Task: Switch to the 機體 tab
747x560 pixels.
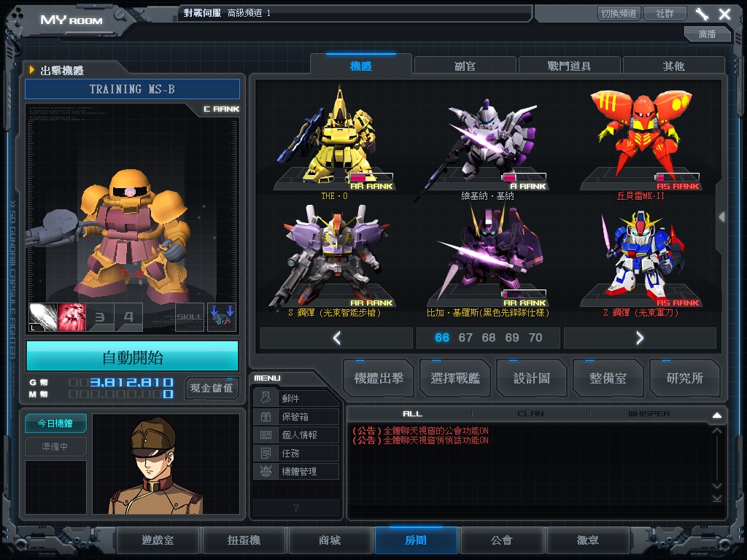Action: coord(360,66)
